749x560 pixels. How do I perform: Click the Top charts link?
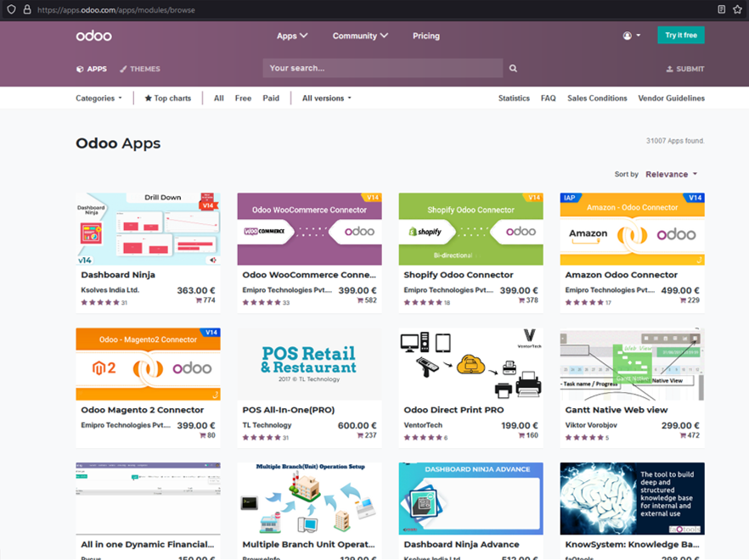click(x=168, y=98)
